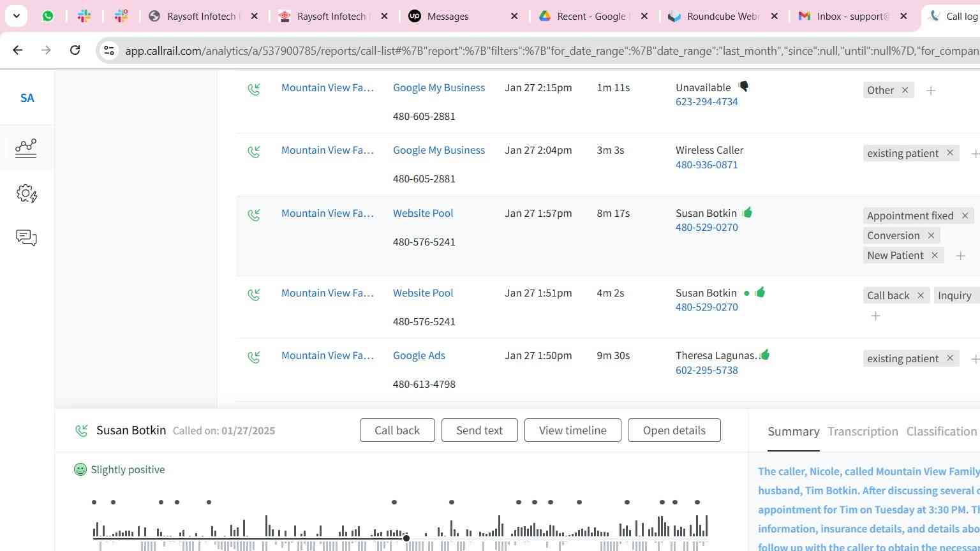Click the Call back button
Screen dimensions: 980x551
[x=397, y=430]
